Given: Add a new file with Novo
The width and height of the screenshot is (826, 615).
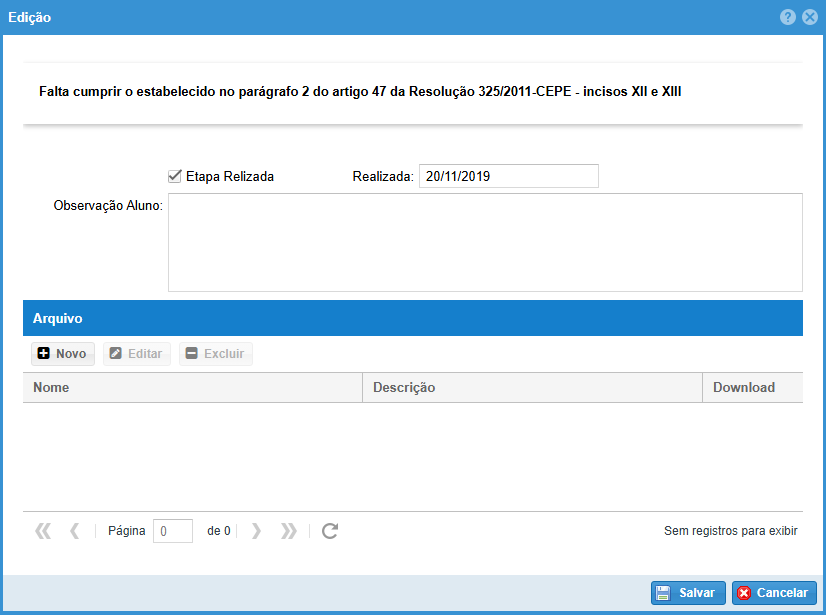Looking at the screenshot, I should 62,354.
